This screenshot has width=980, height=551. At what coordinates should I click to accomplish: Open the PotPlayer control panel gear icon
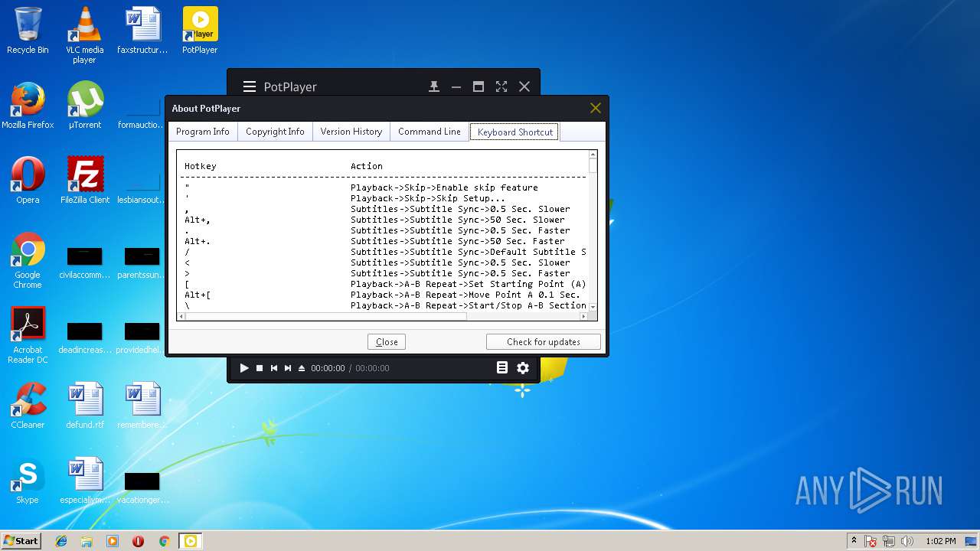click(523, 368)
